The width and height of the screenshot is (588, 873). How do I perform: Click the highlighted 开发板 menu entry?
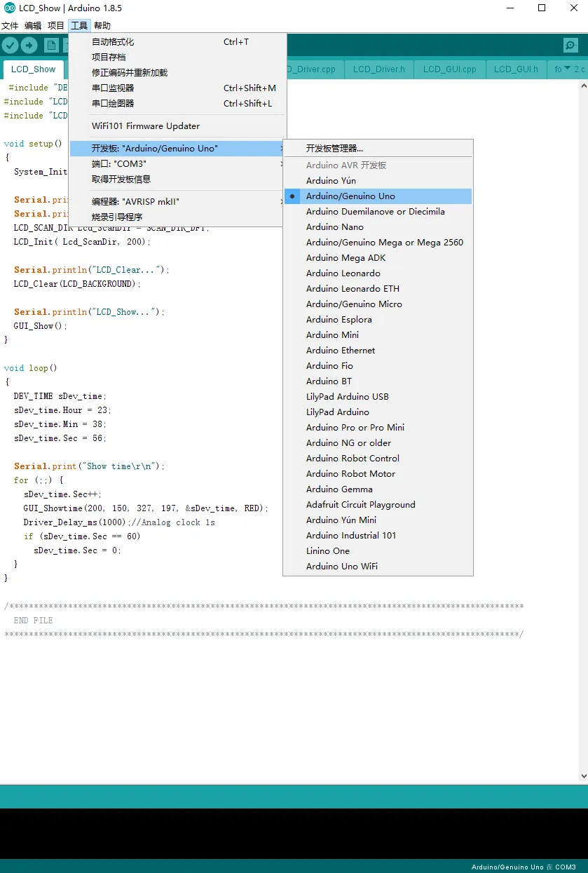[x=178, y=149]
